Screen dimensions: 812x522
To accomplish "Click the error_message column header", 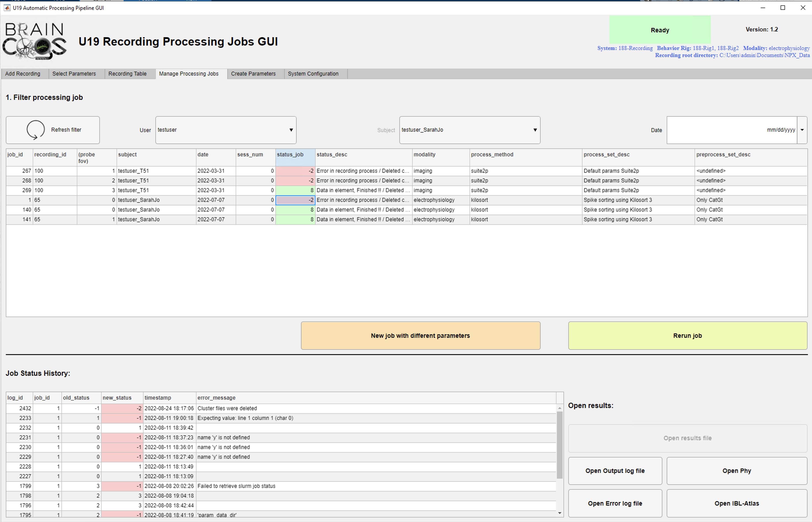I will click(x=376, y=398).
